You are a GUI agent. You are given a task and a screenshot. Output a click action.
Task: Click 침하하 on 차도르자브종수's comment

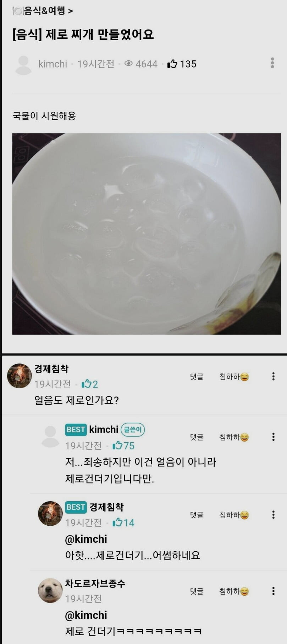tap(234, 591)
